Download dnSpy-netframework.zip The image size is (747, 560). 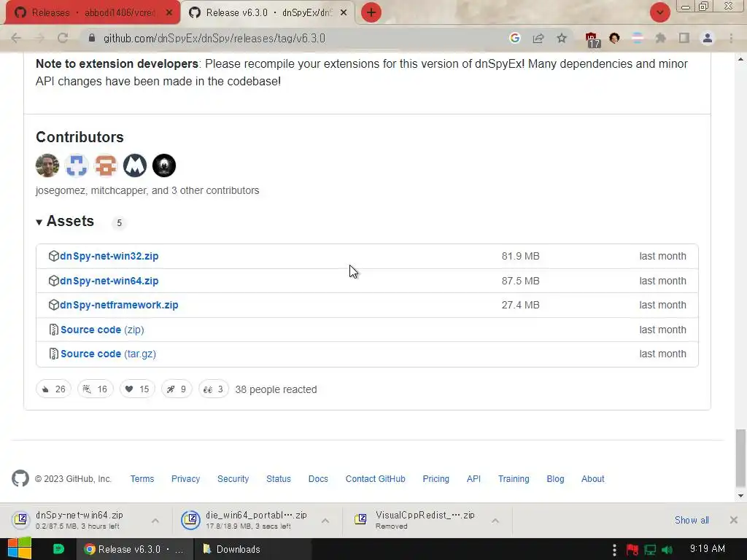pos(119,305)
